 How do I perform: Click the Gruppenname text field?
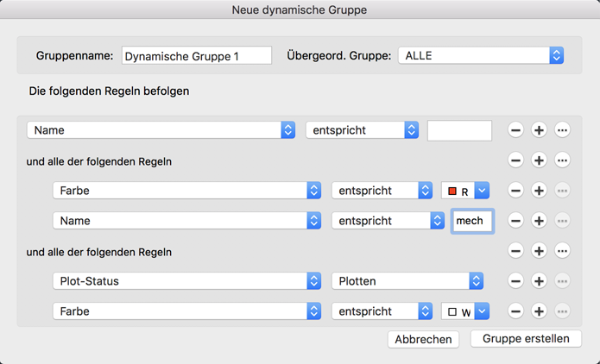[196, 56]
